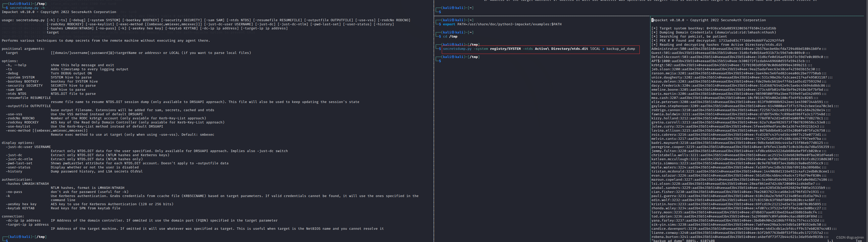
Task: Click the 'jeb.sloan:3200' hash line
Action: pyautogui.click(x=736, y=69)
